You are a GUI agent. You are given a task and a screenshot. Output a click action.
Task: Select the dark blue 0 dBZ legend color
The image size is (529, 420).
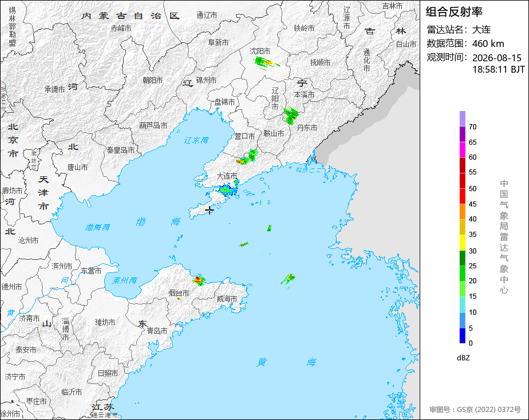pyautogui.click(x=462, y=336)
